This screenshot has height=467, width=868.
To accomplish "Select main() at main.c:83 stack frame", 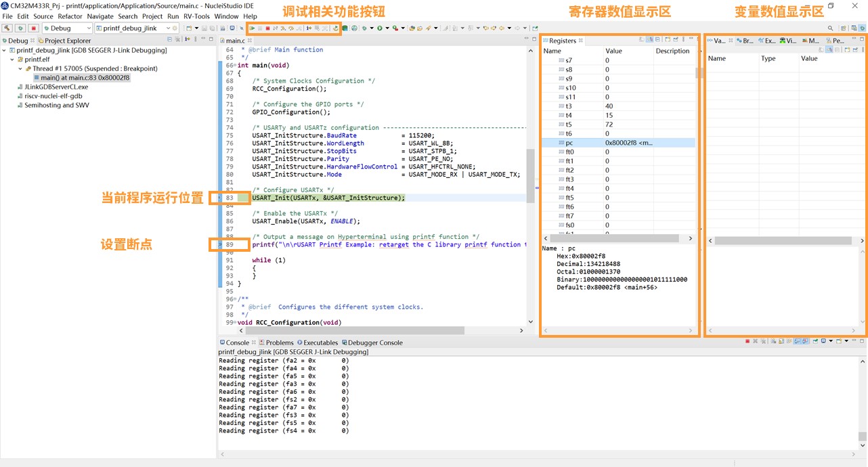I will click(x=81, y=78).
